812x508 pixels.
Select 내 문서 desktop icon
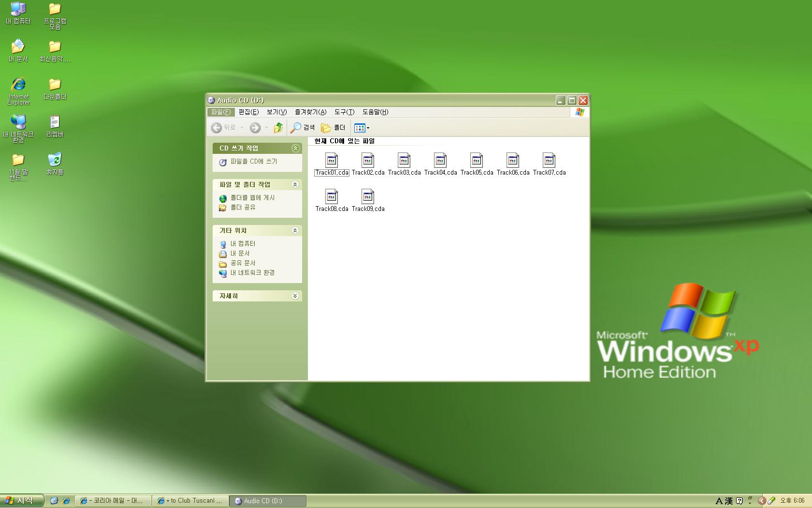tap(18, 50)
